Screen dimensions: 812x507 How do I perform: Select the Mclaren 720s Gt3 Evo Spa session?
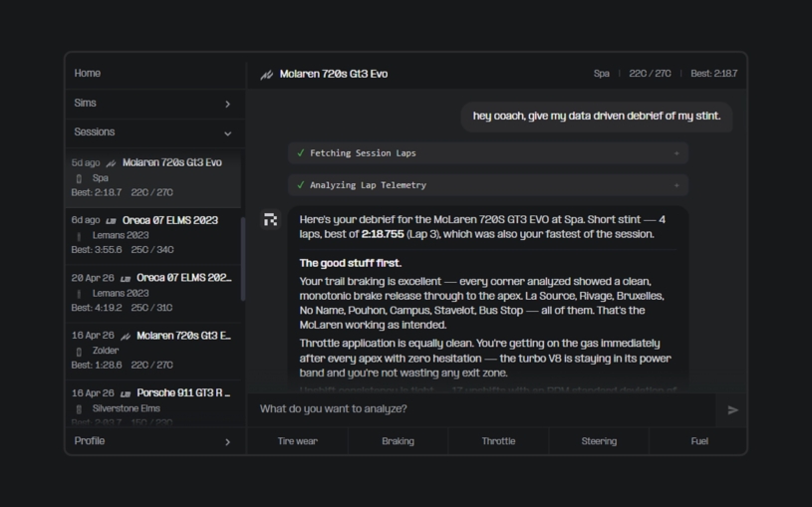pyautogui.click(x=153, y=177)
